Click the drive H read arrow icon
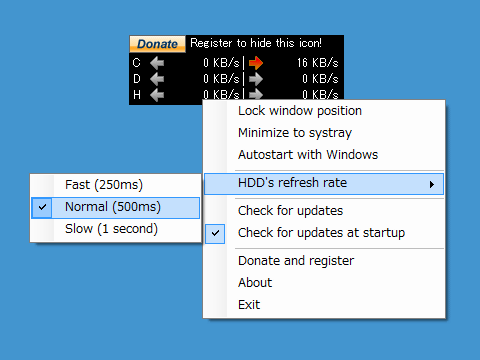 tap(157, 95)
